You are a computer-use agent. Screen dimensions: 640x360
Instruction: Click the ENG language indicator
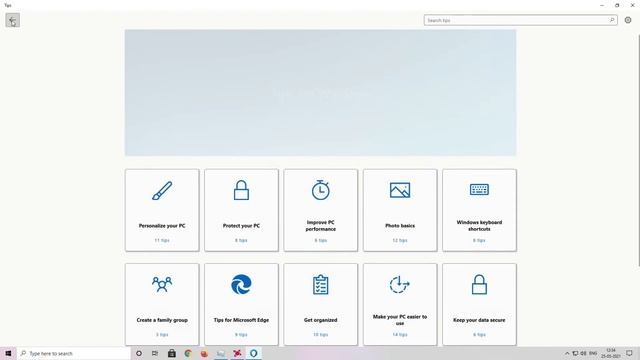point(593,353)
